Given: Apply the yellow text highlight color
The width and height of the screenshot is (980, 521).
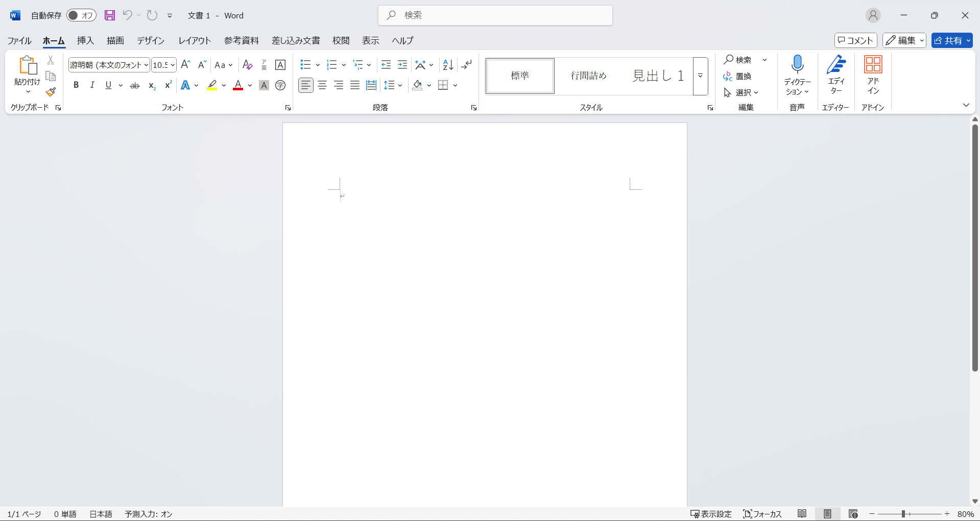Looking at the screenshot, I should point(212,85).
